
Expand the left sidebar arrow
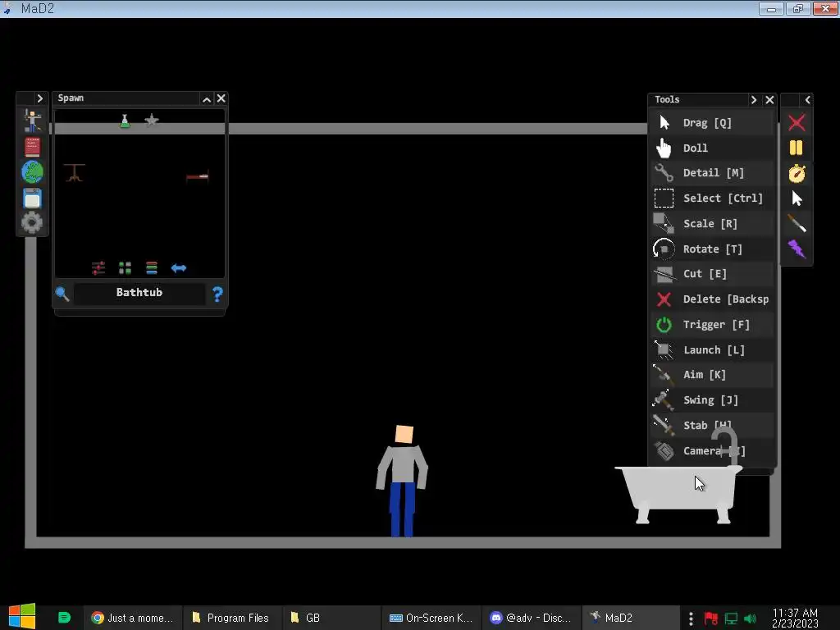(39, 98)
